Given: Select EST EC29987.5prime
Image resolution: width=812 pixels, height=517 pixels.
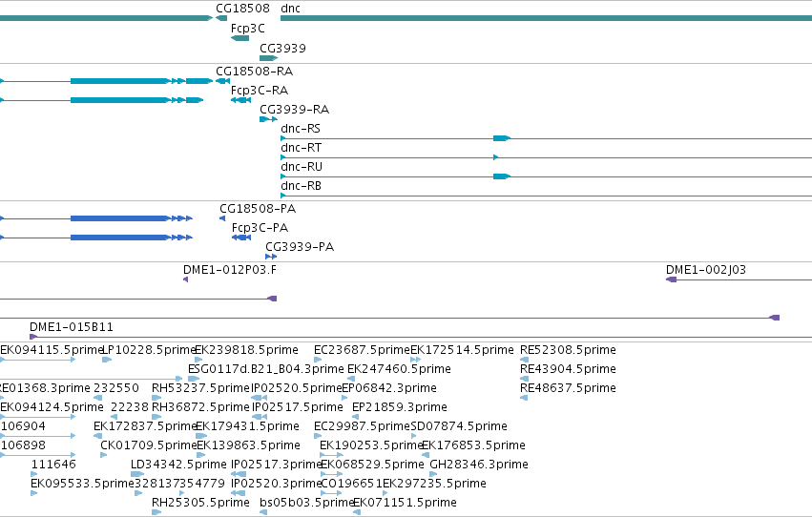Looking at the screenshot, I should (362, 426).
